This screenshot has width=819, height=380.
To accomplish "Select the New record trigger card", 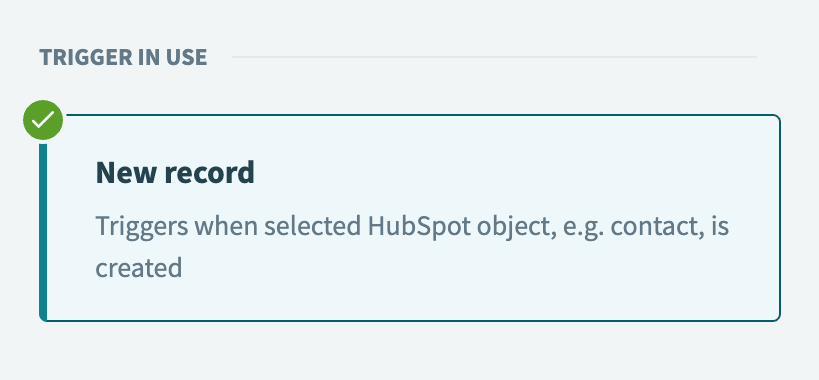I will click(x=410, y=218).
